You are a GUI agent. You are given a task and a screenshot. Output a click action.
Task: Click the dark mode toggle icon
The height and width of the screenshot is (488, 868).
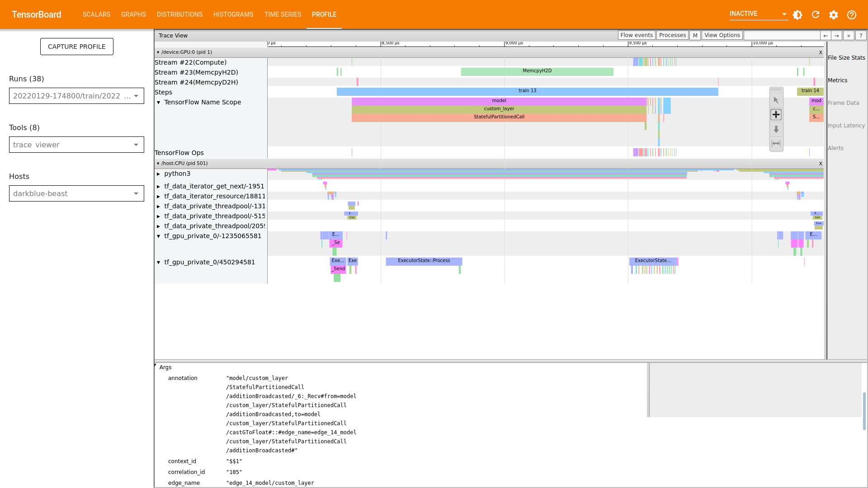pyautogui.click(x=797, y=15)
